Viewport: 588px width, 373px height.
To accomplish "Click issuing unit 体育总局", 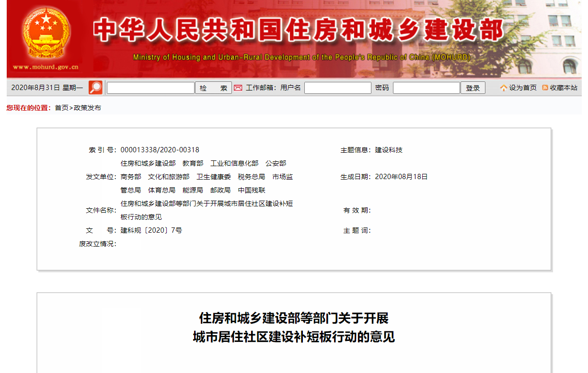I will [162, 190].
